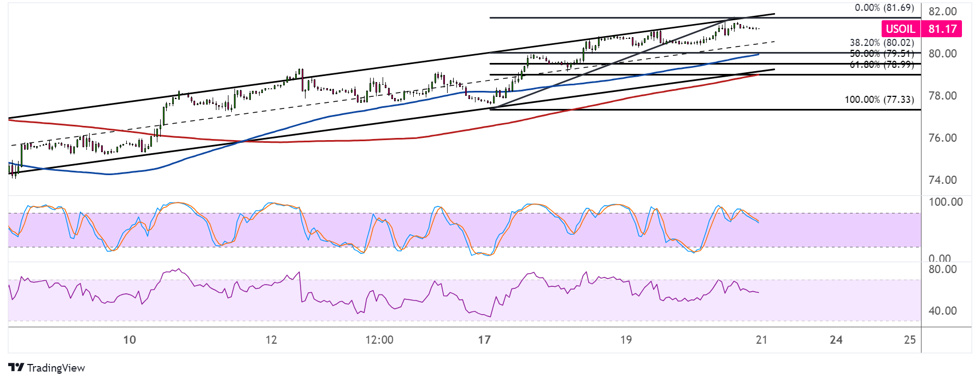Click the RSI 80.00 scale label
The height and width of the screenshot is (382, 980).
coord(943,269)
